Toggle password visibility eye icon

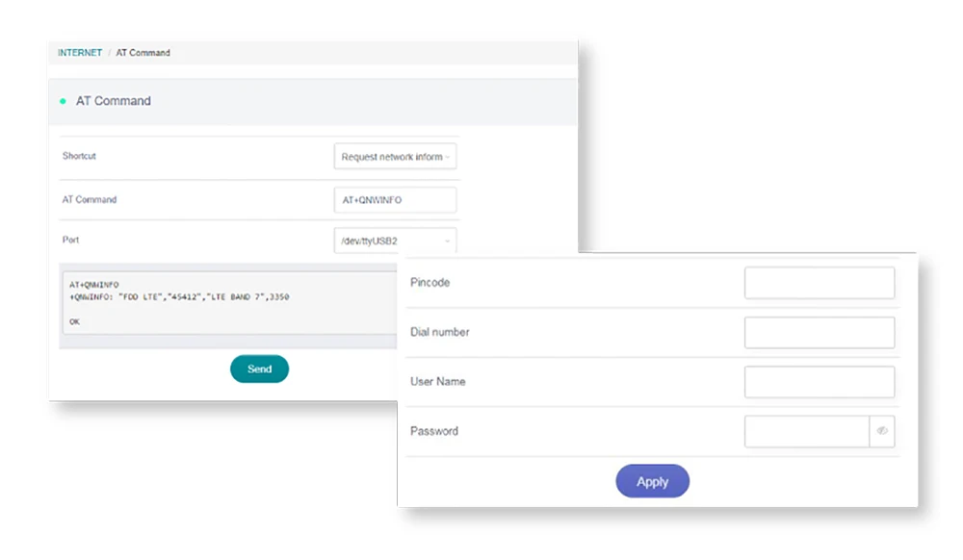click(882, 431)
